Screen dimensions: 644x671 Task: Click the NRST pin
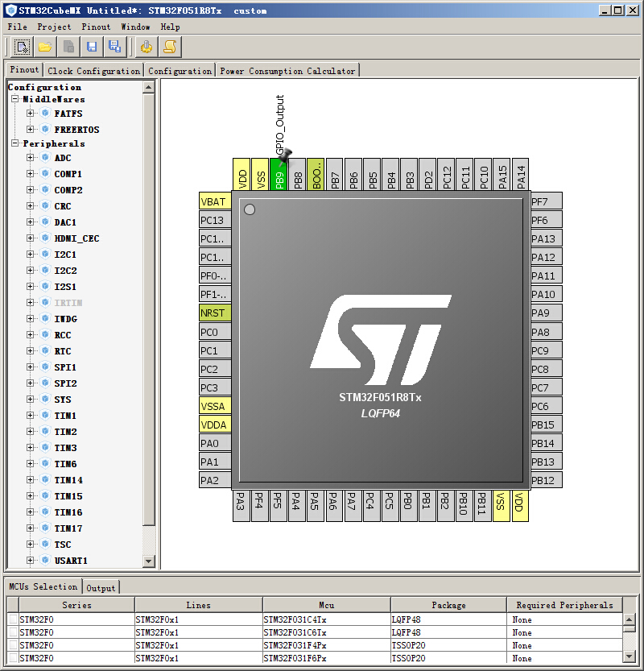pos(215,313)
